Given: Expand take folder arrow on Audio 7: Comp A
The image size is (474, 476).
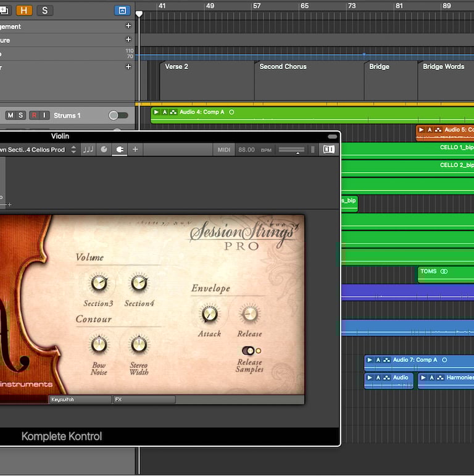Looking at the screenshot, I should click(x=369, y=360).
